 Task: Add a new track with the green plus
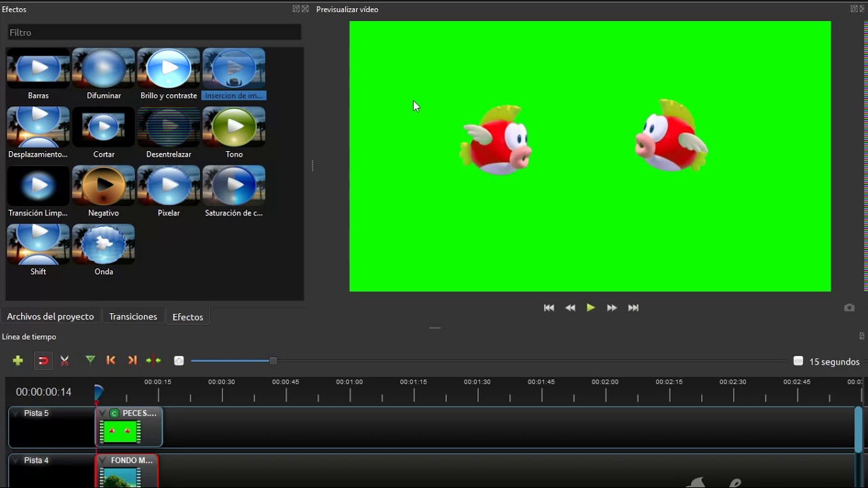tap(18, 361)
